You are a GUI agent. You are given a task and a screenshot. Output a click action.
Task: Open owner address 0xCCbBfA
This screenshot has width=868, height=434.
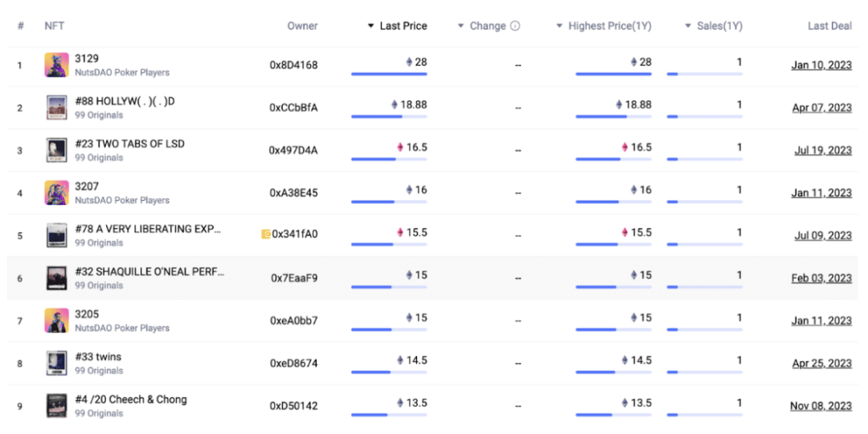293,108
